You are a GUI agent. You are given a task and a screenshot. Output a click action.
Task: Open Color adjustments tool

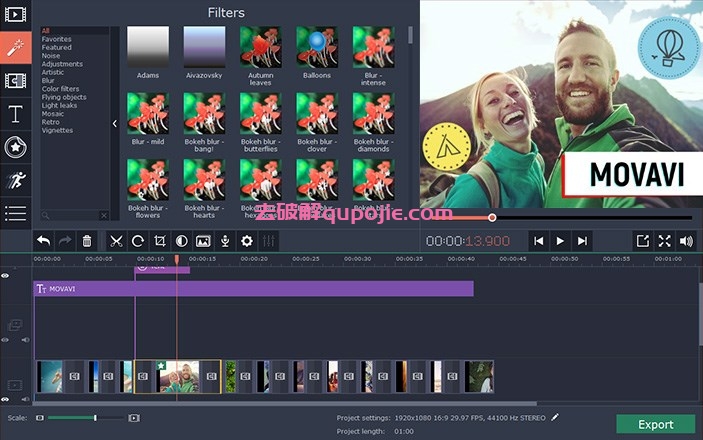pos(182,241)
